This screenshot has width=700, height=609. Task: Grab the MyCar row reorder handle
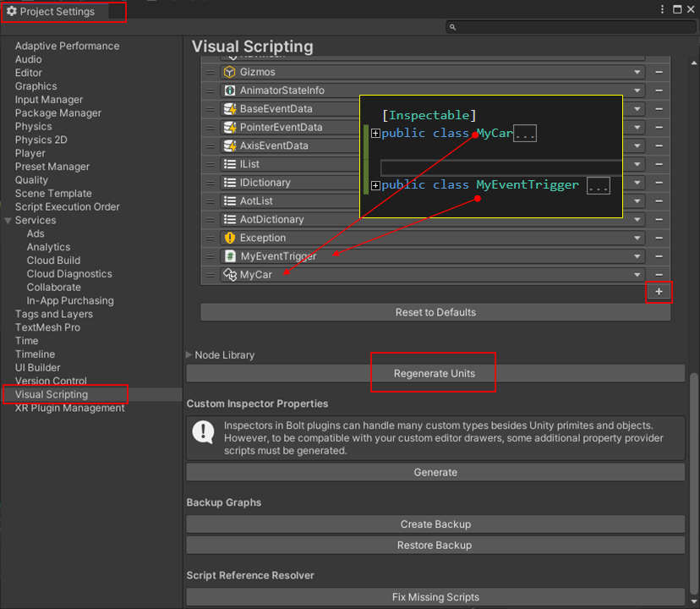tap(211, 274)
